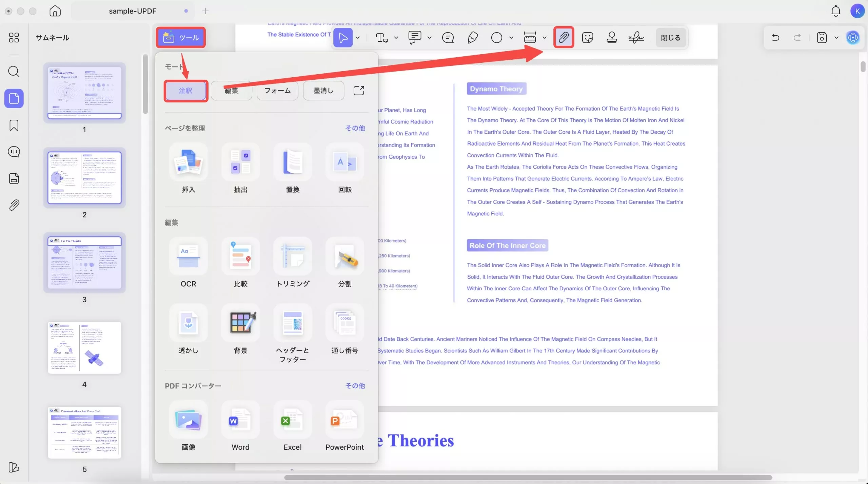Switch to フォーム form mode
The width and height of the screenshot is (868, 484).
coord(277,91)
